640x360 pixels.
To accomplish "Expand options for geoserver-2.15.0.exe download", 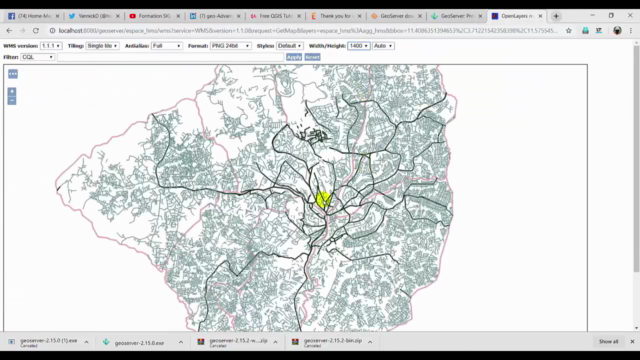I will (181, 342).
